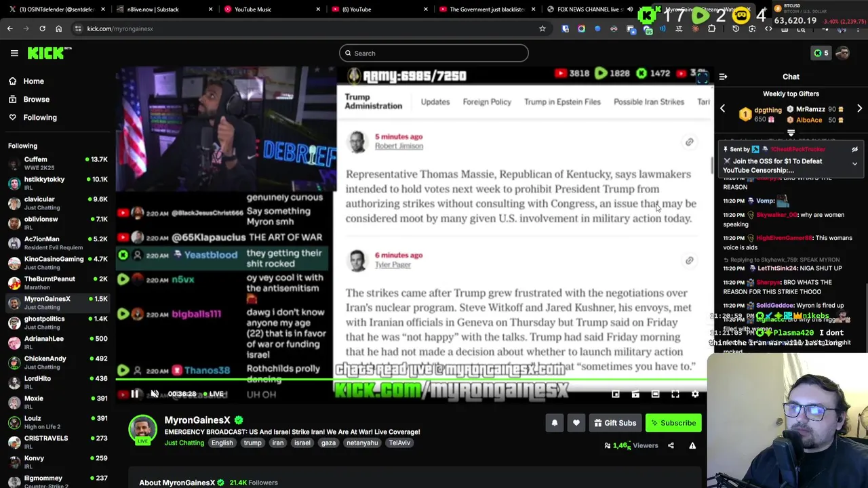868x488 pixels.
Task: Open the Kick hamburger sidebar menu
Action: 14,53
